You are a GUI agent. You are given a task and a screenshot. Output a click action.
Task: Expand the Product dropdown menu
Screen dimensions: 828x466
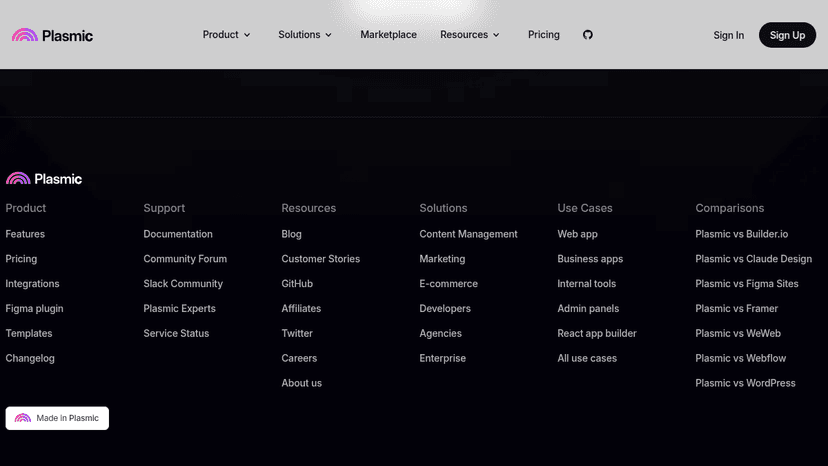pos(226,35)
